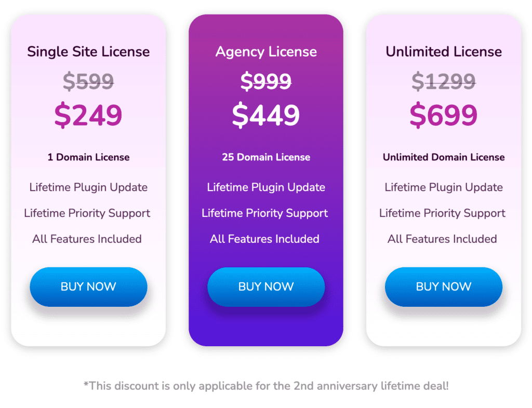Click the 25 Domain License text
This screenshot has height=408, width=532.
coord(266,157)
